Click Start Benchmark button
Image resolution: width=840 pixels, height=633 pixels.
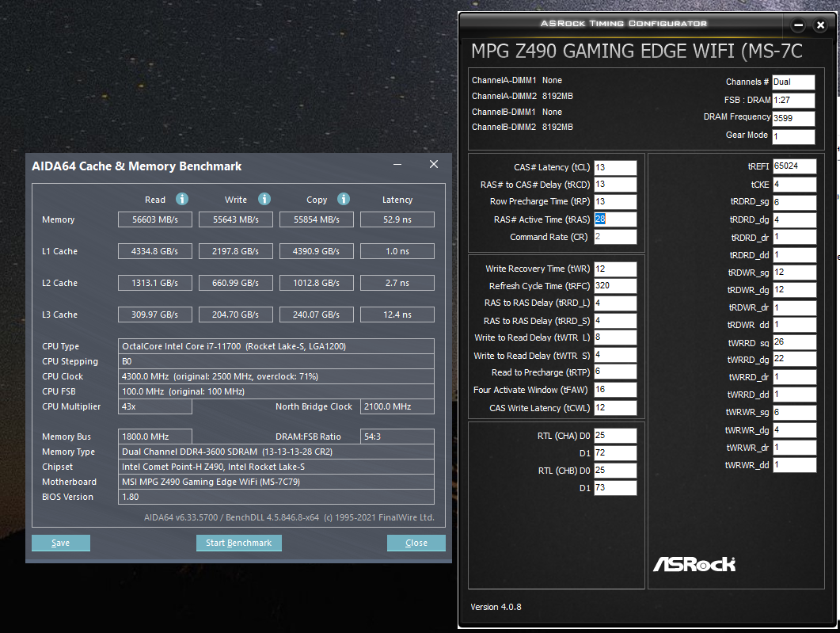coord(239,543)
